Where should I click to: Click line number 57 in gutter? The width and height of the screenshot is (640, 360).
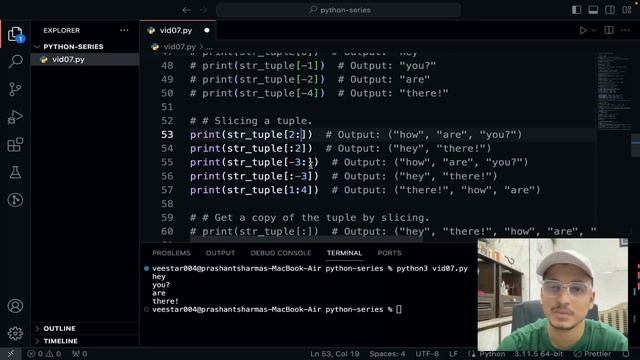pyautogui.click(x=167, y=190)
